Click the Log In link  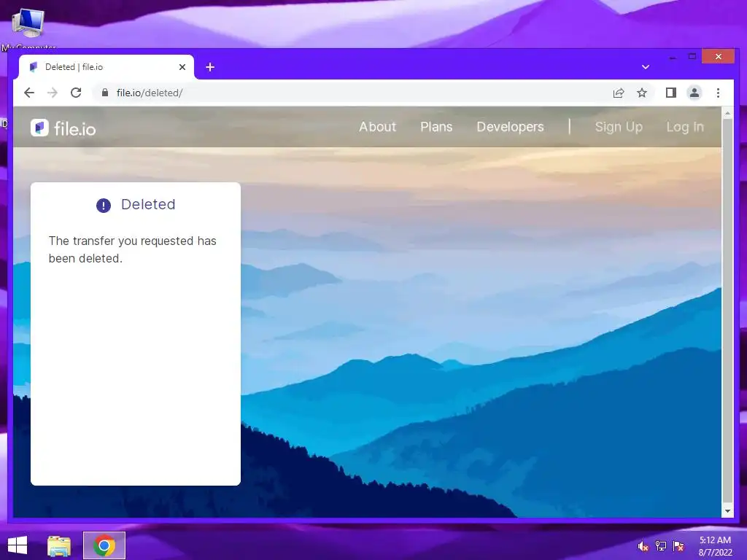pos(684,127)
